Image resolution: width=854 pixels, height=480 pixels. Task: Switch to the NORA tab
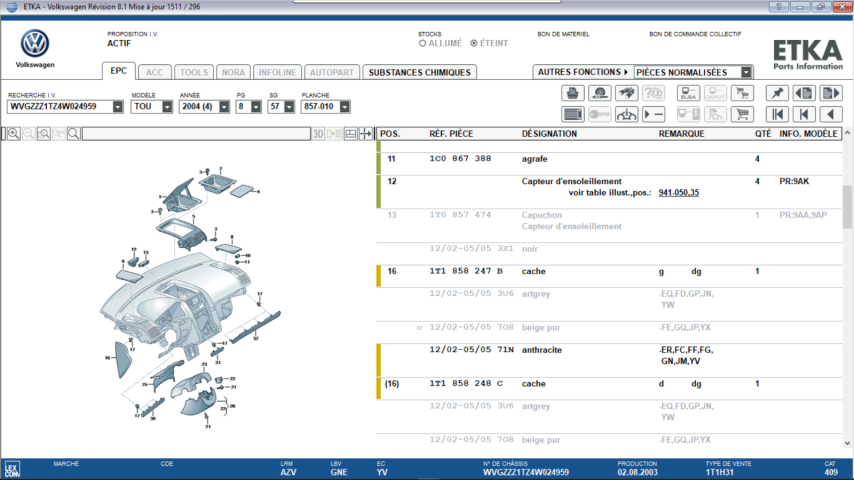tap(233, 72)
